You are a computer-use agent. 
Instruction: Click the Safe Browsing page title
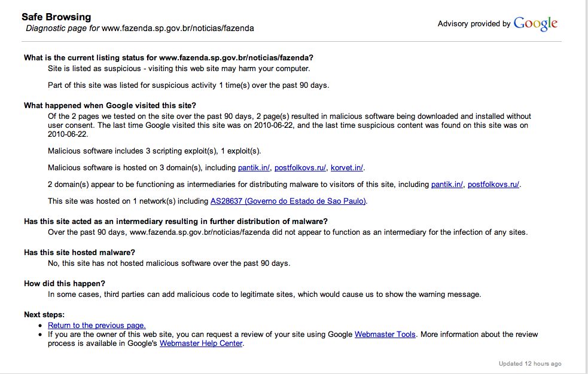point(56,17)
